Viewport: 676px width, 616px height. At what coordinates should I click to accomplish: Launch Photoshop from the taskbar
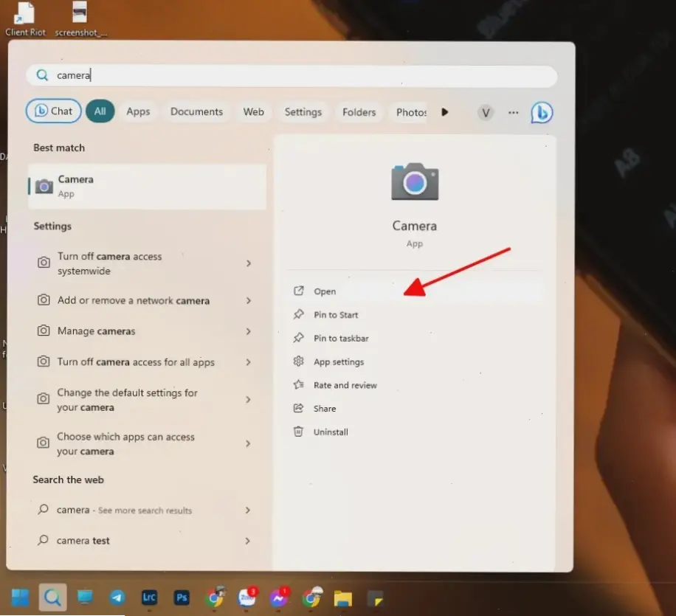[x=182, y=598]
